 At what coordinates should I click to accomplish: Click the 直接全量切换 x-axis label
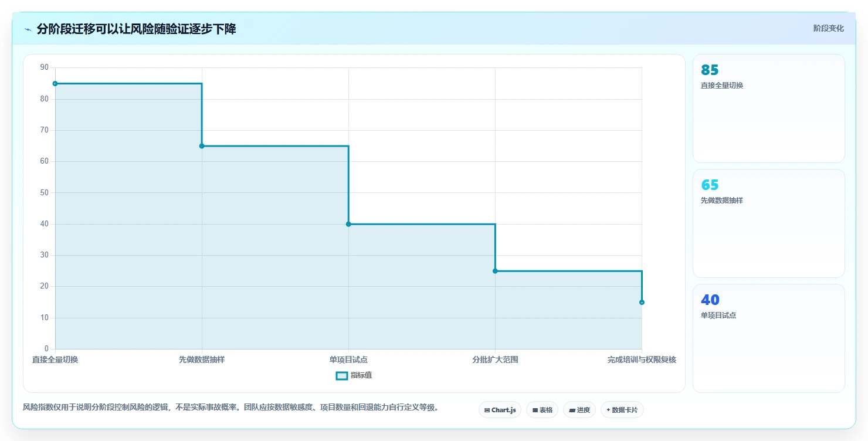pos(55,359)
